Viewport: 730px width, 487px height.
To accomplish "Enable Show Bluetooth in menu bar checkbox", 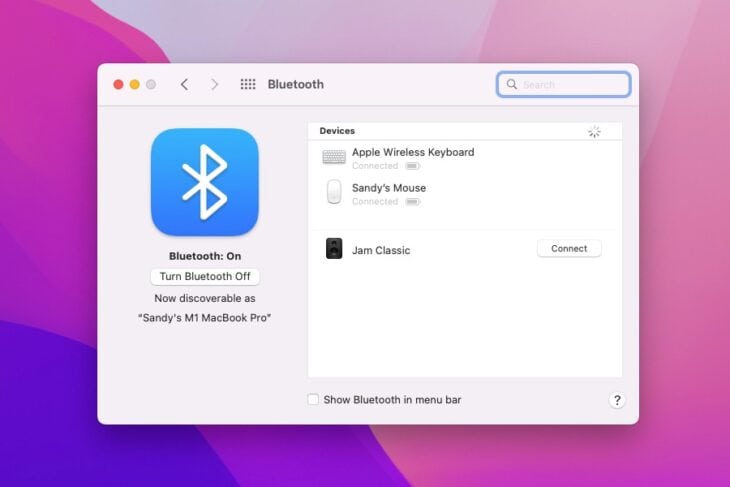I will tap(314, 400).
